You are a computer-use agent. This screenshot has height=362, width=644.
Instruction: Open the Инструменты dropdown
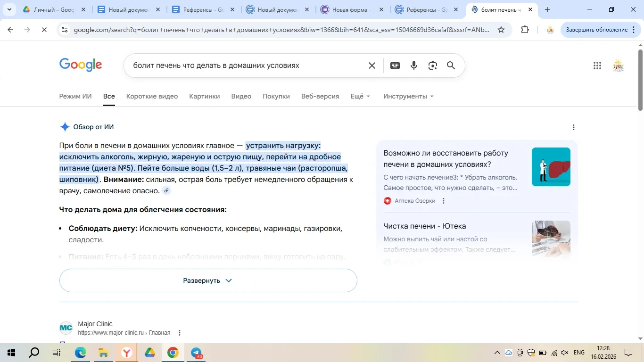(x=408, y=96)
